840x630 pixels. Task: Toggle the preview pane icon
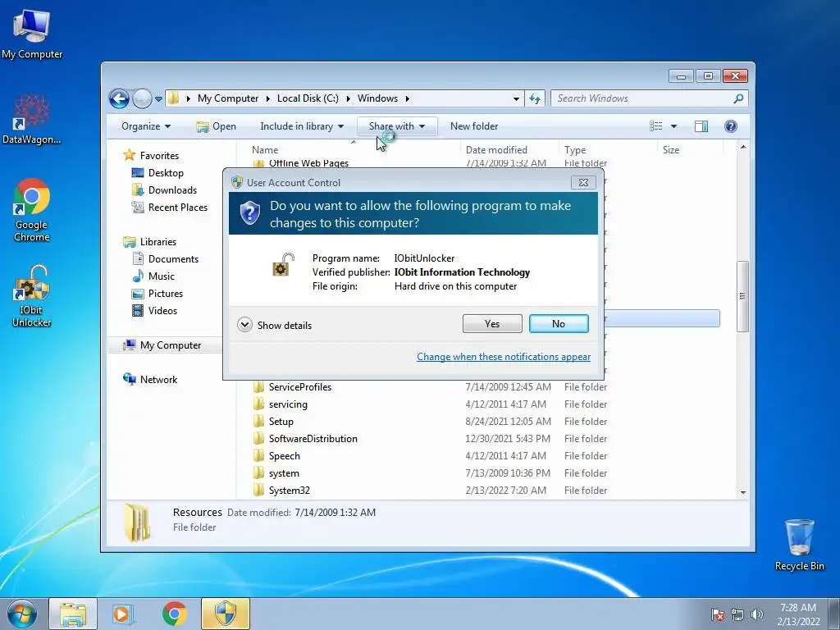[x=701, y=126]
